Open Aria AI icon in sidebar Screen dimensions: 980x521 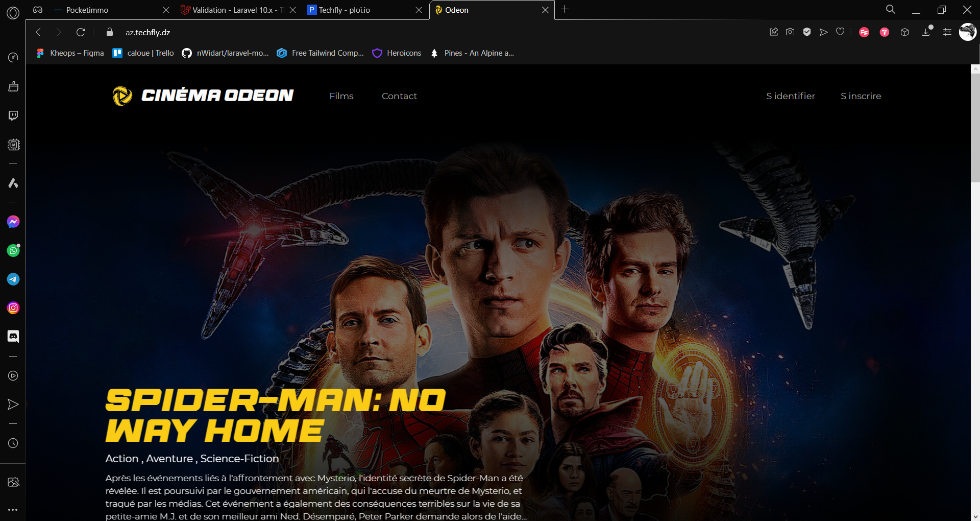coord(13,183)
